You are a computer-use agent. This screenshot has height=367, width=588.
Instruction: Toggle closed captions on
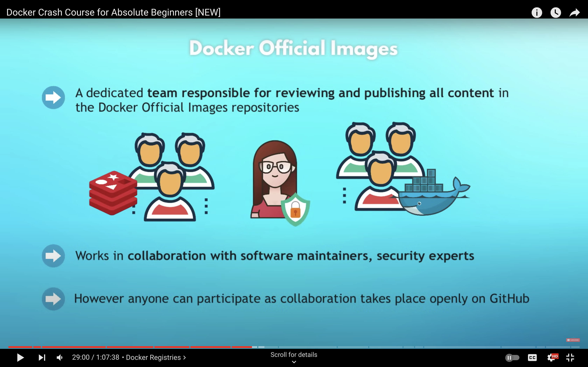(532, 357)
